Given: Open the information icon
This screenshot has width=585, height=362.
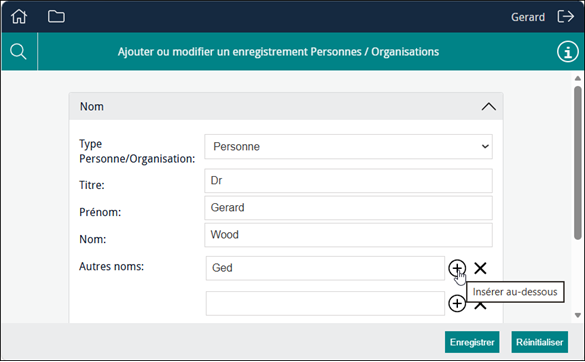Looking at the screenshot, I should click(x=567, y=52).
